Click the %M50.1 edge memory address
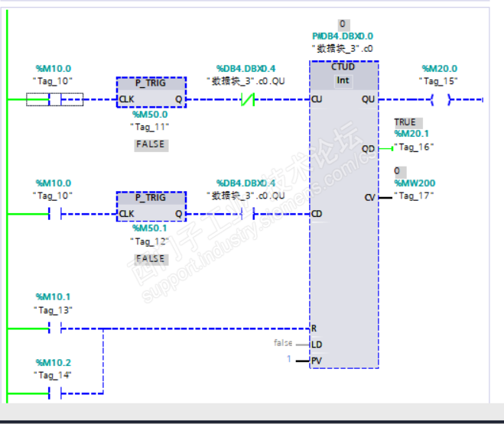The image size is (504, 424). point(149,228)
